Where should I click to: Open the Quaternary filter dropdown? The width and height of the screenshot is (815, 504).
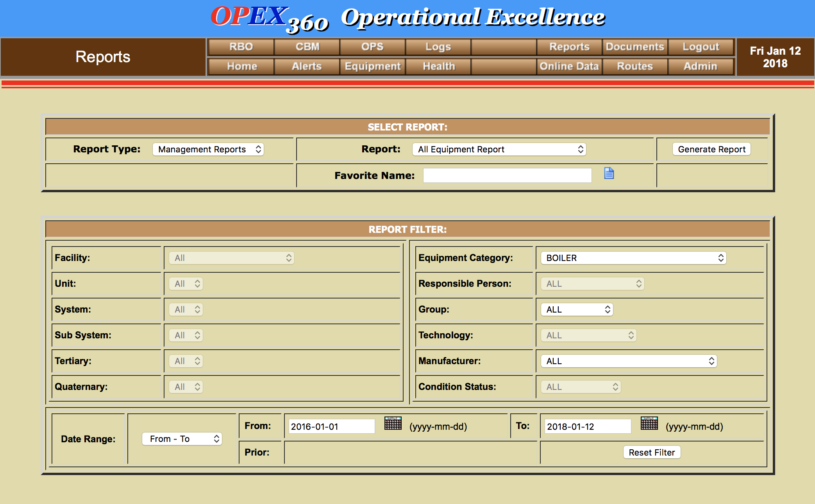186,387
